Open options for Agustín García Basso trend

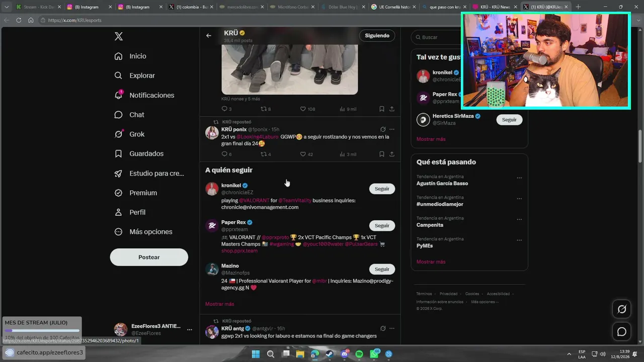coord(519,178)
